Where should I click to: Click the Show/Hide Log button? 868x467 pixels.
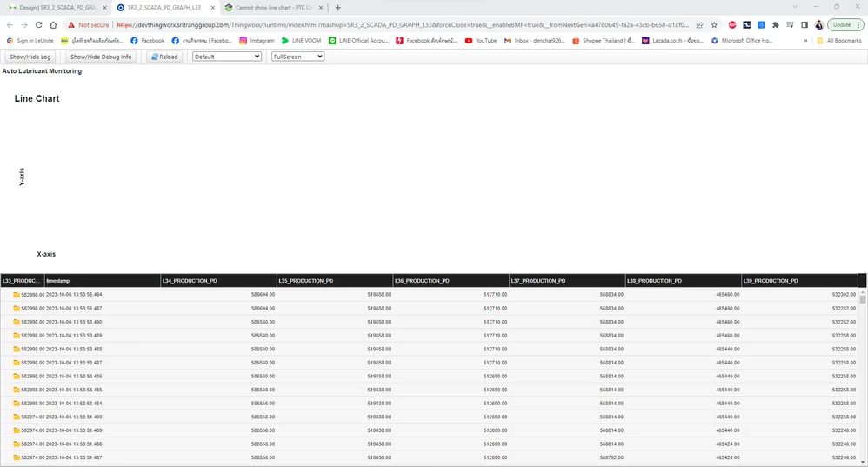point(30,57)
